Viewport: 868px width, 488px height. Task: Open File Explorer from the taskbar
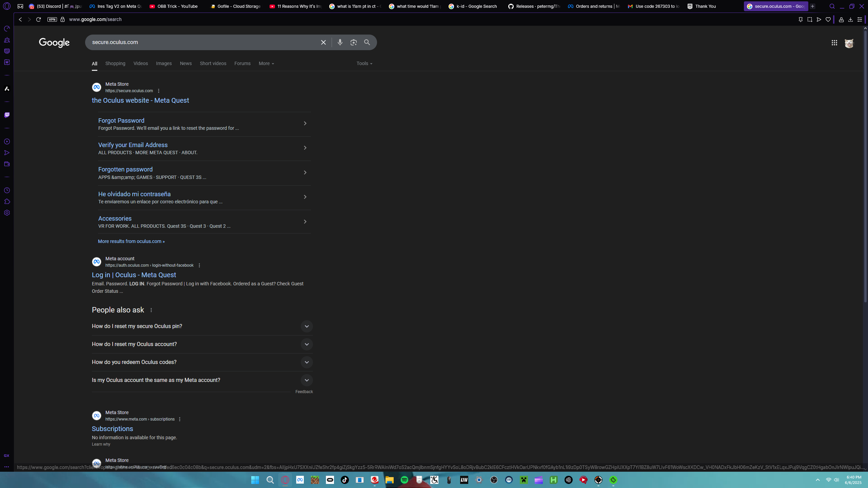pos(389,480)
